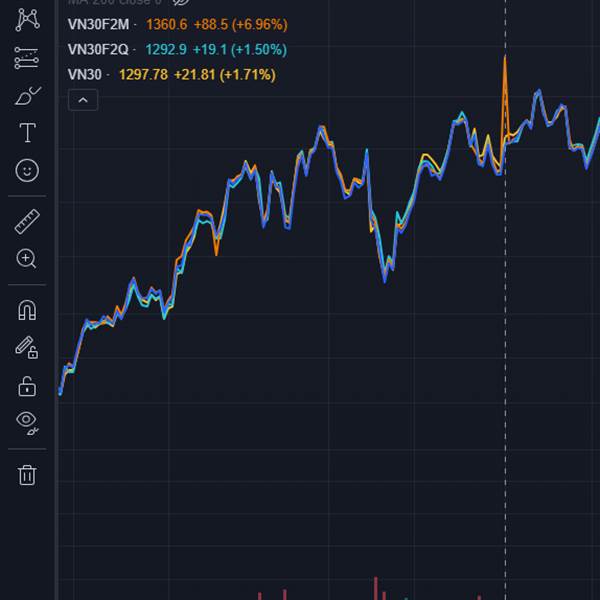
Task: Toggle stay in drawing mode
Action: pyautogui.click(x=27, y=347)
